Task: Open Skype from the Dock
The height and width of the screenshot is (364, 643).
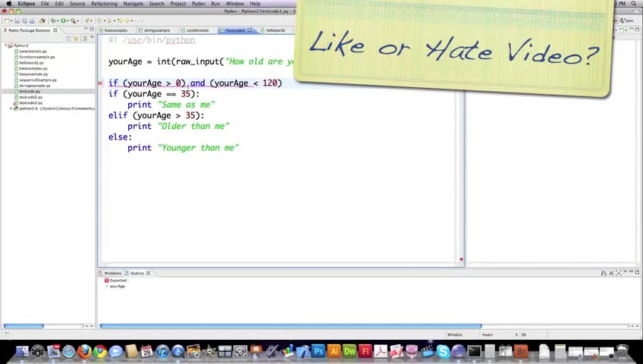Action: 443,351
